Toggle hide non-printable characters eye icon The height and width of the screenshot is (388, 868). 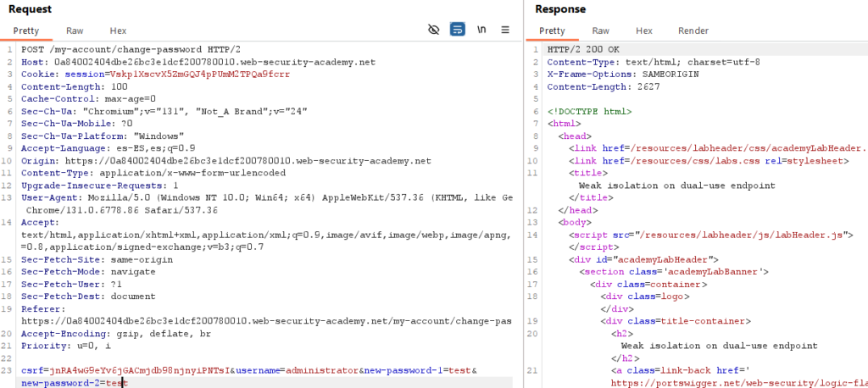(x=433, y=30)
